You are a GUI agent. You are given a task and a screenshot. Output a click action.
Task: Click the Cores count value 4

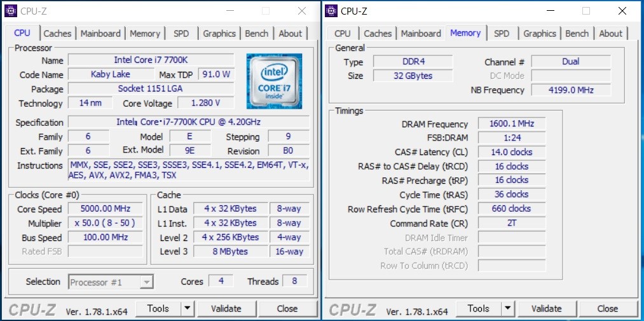click(x=221, y=281)
